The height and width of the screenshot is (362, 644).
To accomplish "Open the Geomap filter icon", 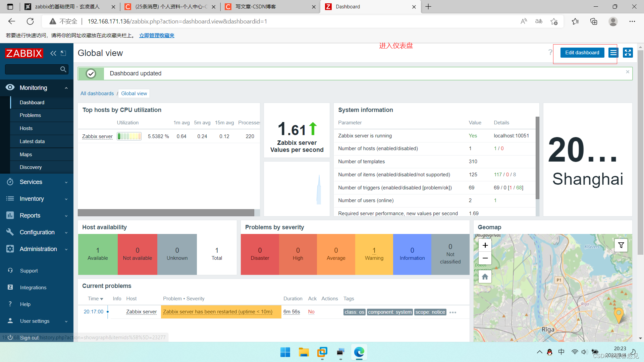I will tap(621, 245).
